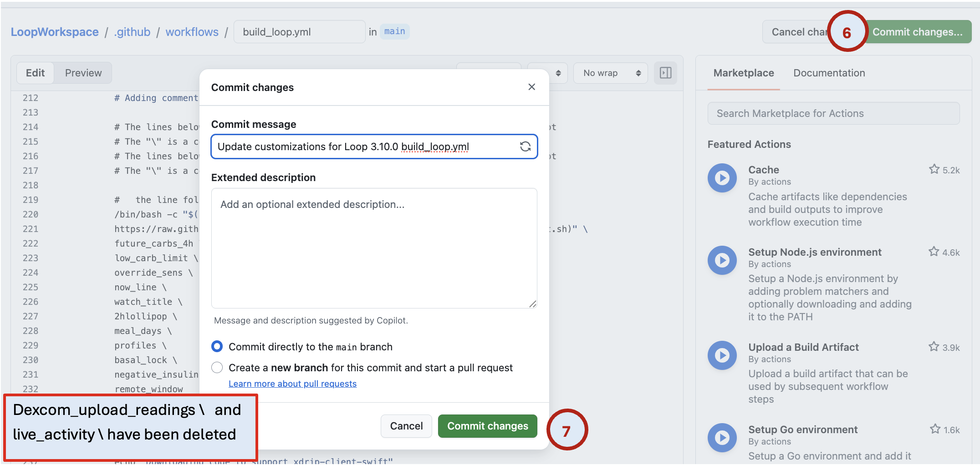Click the Search Marketplace for Actions field
This screenshot has height=465, width=980.
pos(833,113)
